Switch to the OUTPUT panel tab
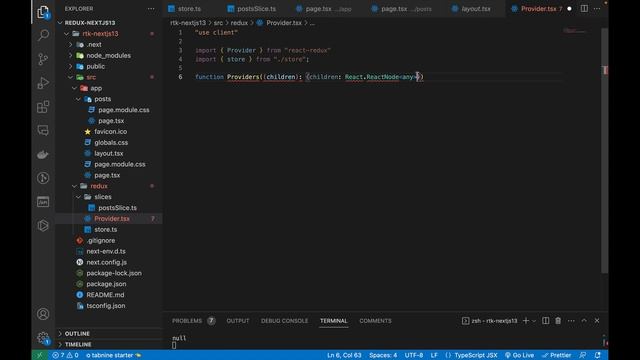The width and height of the screenshot is (640, 360). click(x=238, y=321)
